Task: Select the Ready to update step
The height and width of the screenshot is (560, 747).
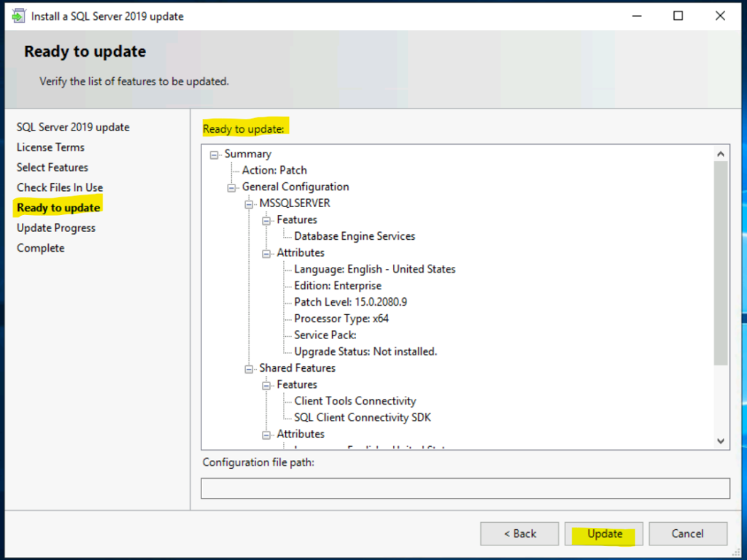Action: point(58,208)
